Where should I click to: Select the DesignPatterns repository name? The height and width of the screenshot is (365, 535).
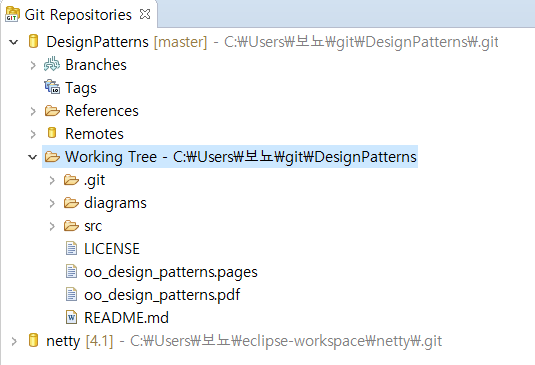pos(98,42)
